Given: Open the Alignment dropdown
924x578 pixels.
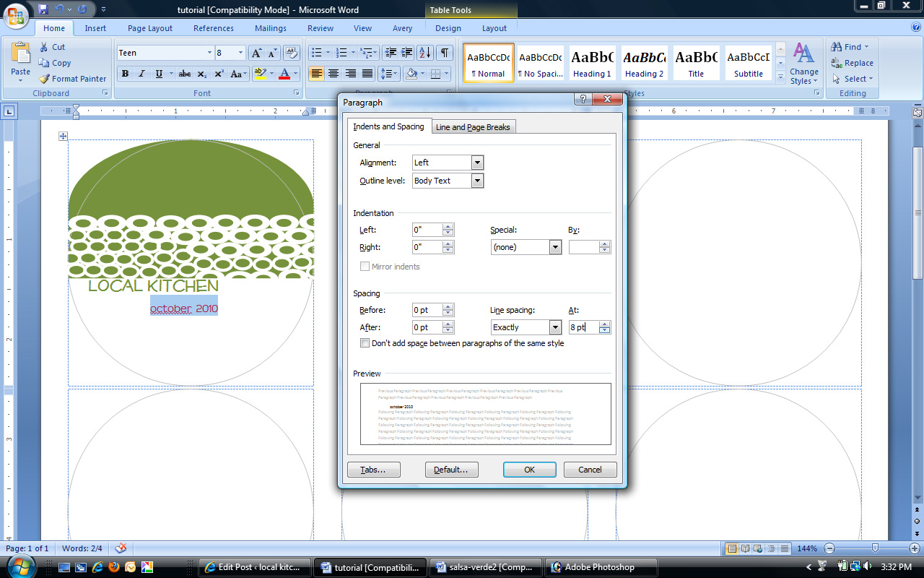Looking at the screenshot, I should (476, 163).
